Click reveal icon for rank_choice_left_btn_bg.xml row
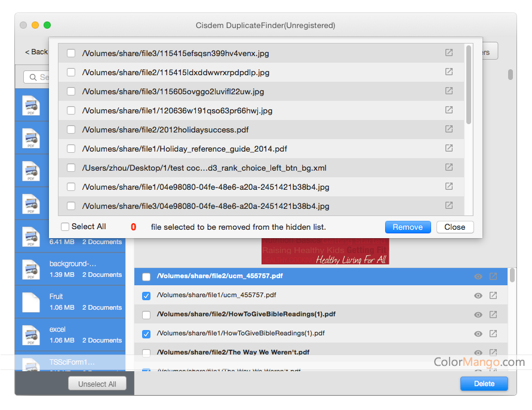 [x=449, y=167]
